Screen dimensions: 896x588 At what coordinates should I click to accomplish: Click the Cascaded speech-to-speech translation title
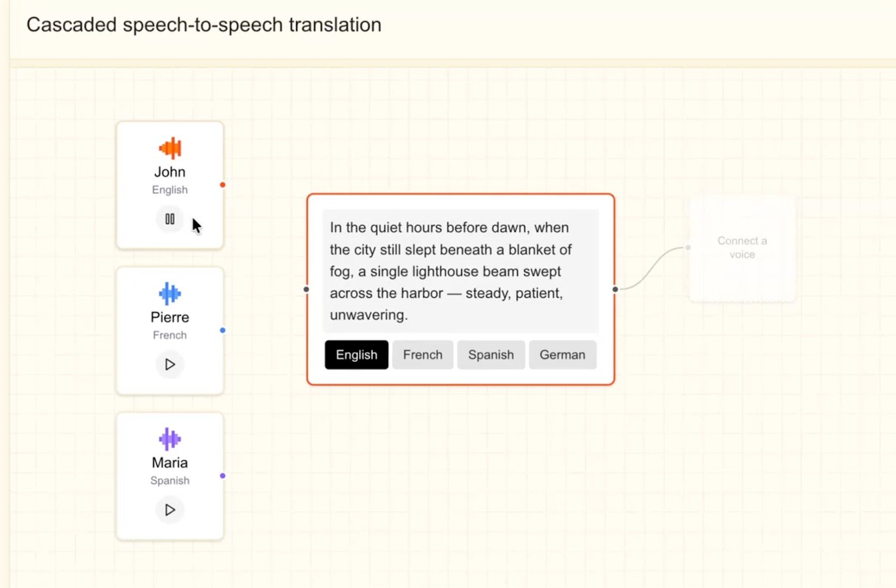(x=204, y=25)
